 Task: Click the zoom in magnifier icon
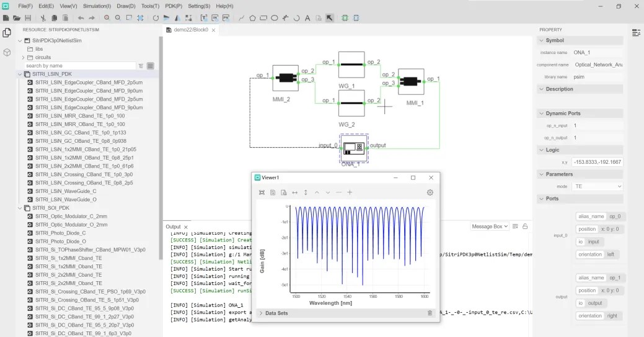click(x=107, y=18)
